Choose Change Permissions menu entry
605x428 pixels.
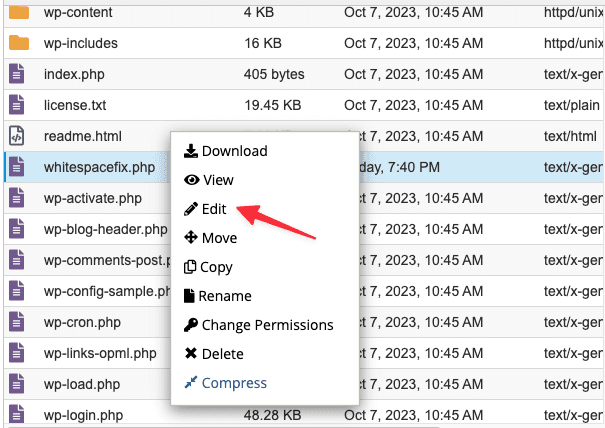(x=267, y=325)
